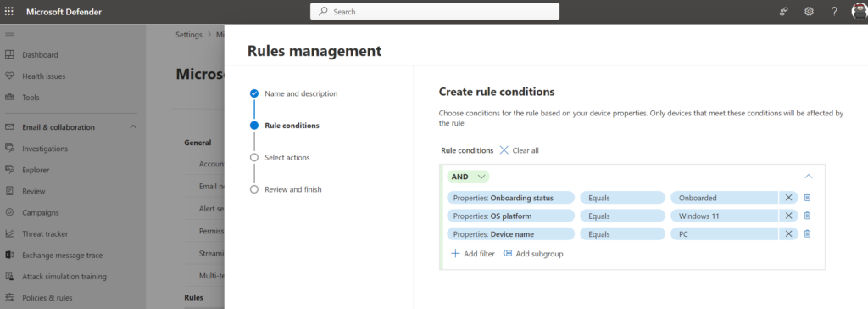Clear the Windows 11 value with X
Screen dimensions: 868x309
(x=788, y=216)
